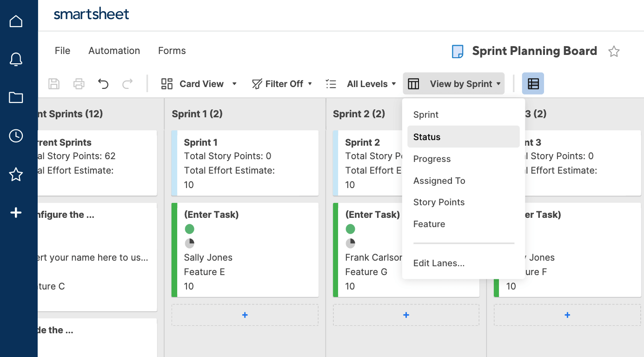Star the Sprint Planning Board
Viewport: 644px width, 357px height.
(x=614, y=51)
